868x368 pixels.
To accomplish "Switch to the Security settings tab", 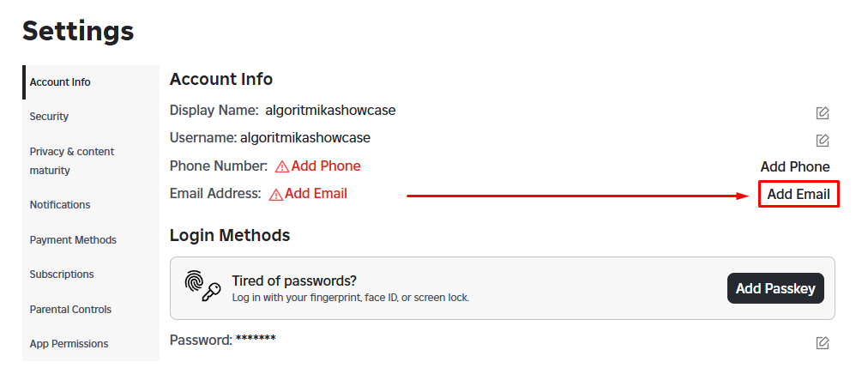I will pyautogui.click(x=49, y=117).
